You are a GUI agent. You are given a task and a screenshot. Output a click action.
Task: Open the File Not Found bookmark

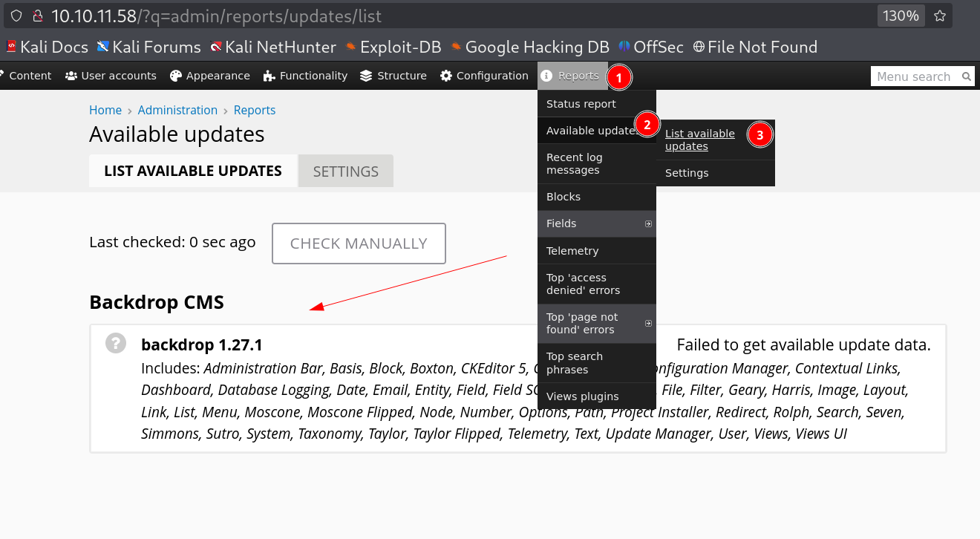click(x=755, y=47)
